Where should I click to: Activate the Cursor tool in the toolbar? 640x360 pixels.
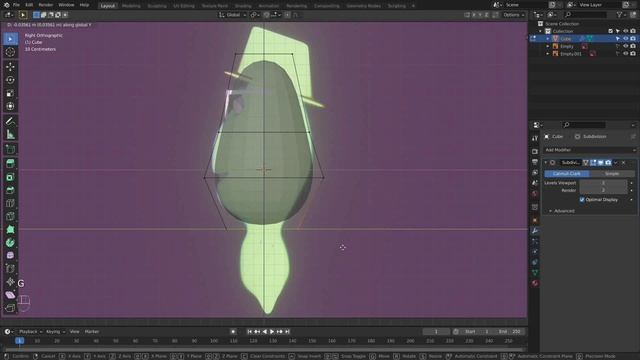(10, 52)
